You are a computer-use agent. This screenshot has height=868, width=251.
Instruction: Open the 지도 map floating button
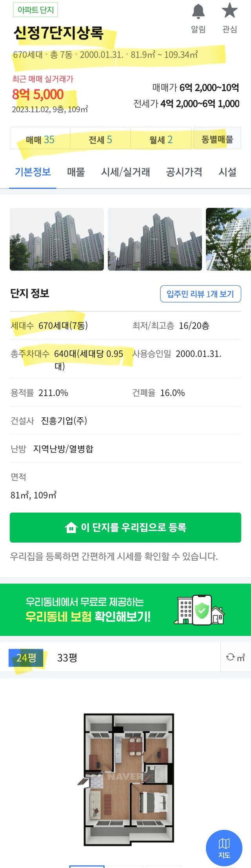coord(224,848)
